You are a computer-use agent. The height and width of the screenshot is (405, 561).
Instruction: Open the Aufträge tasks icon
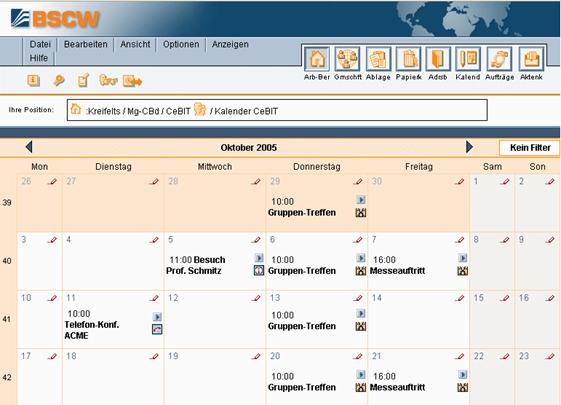pos(500,59)
